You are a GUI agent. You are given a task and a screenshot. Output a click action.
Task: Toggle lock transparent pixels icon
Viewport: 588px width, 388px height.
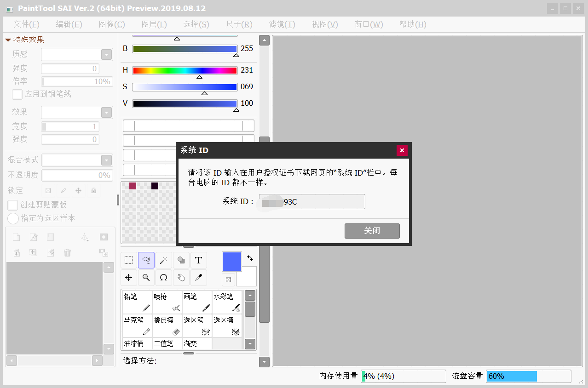(48, 190)
